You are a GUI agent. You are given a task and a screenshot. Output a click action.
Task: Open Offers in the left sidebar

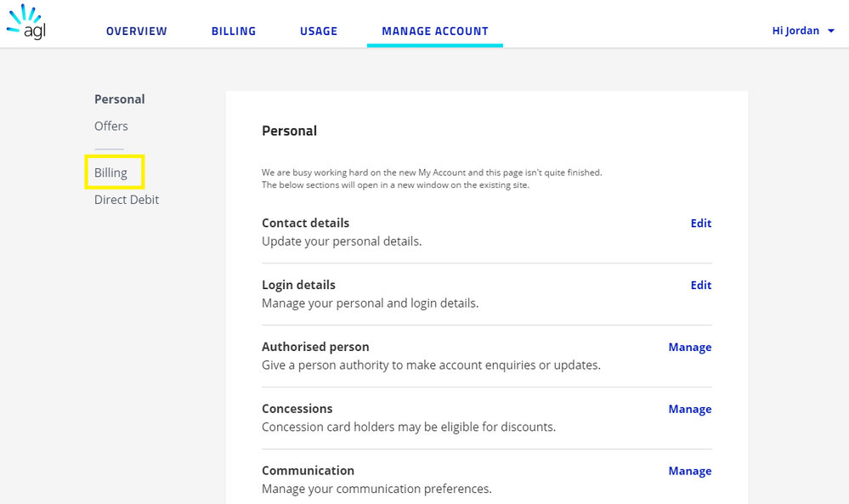(111, 127)
